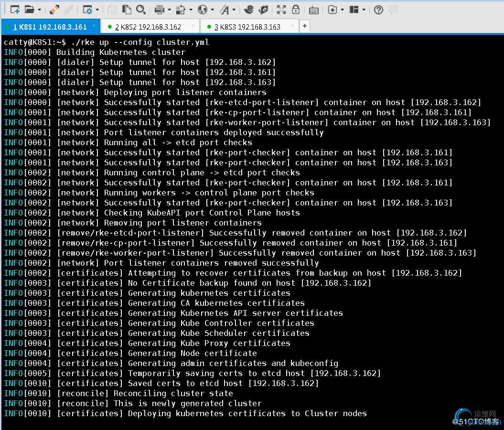
Task: Expand the font dropdown arrow
Action: pyautogui.click(x=234, y=10)
